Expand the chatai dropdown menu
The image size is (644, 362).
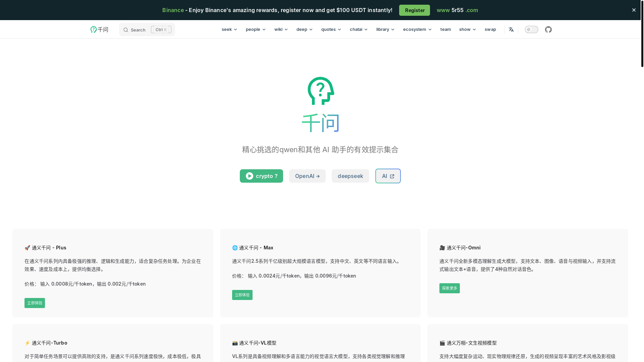359,29
